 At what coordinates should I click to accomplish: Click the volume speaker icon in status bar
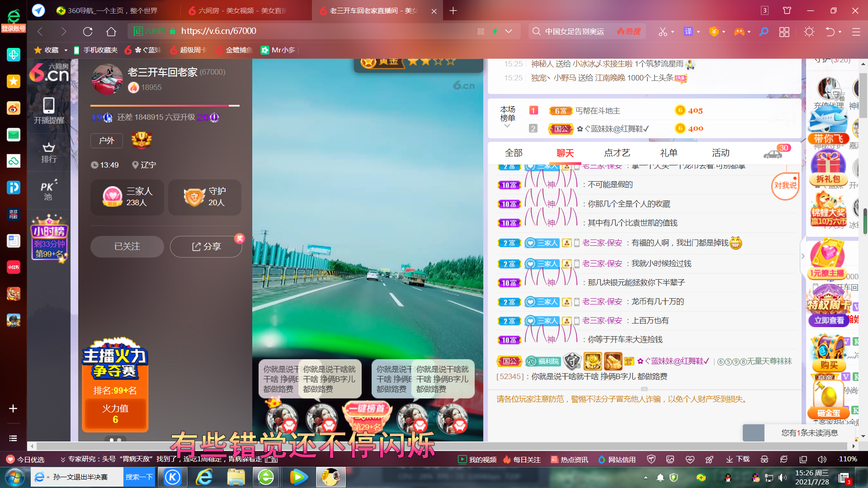(821, 460)
